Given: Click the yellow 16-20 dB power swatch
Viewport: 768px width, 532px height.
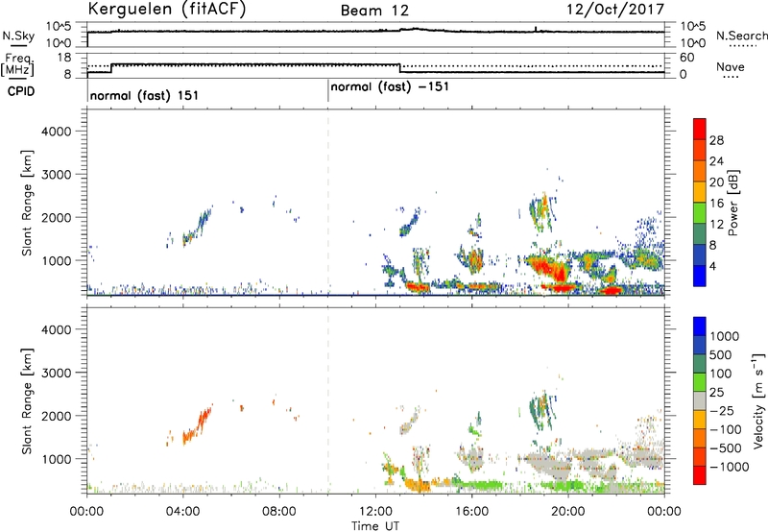Looking at the screenshot, I should pyautogui.click(x=700, y=191).
